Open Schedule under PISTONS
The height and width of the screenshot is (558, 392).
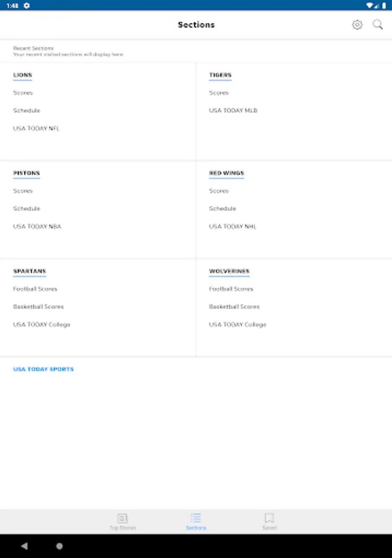(27, 208)
